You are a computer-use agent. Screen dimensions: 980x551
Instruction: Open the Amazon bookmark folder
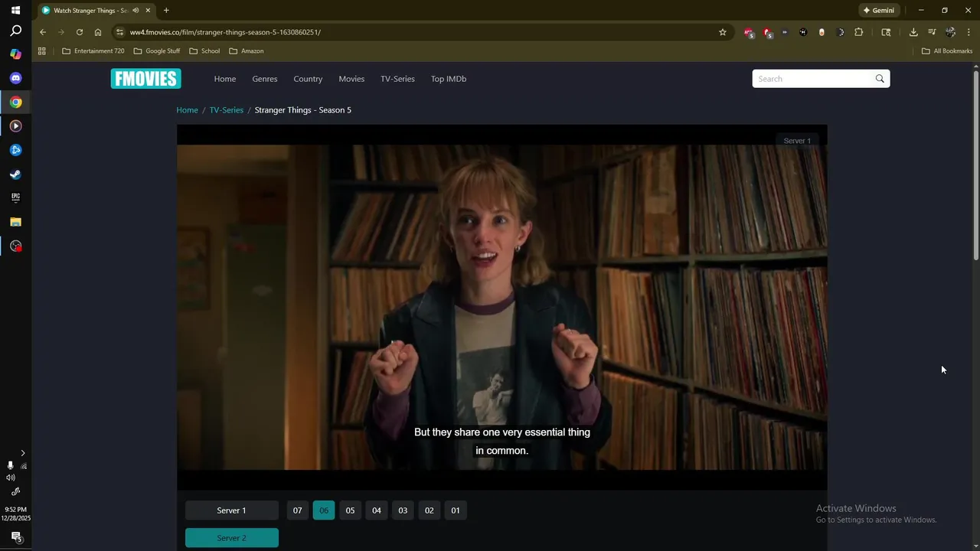coord(247,51)
